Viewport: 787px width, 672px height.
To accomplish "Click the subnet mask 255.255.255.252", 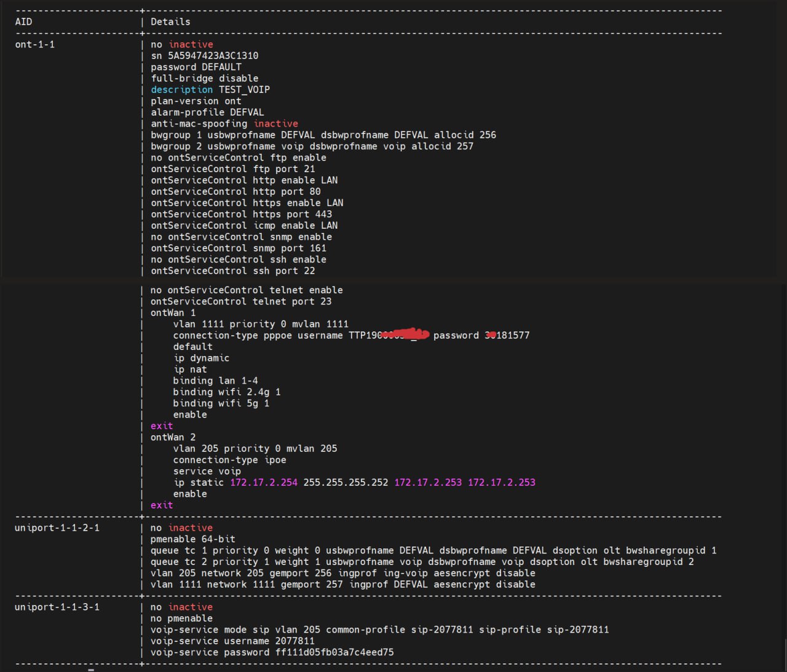I will click(x=346, y=483).
